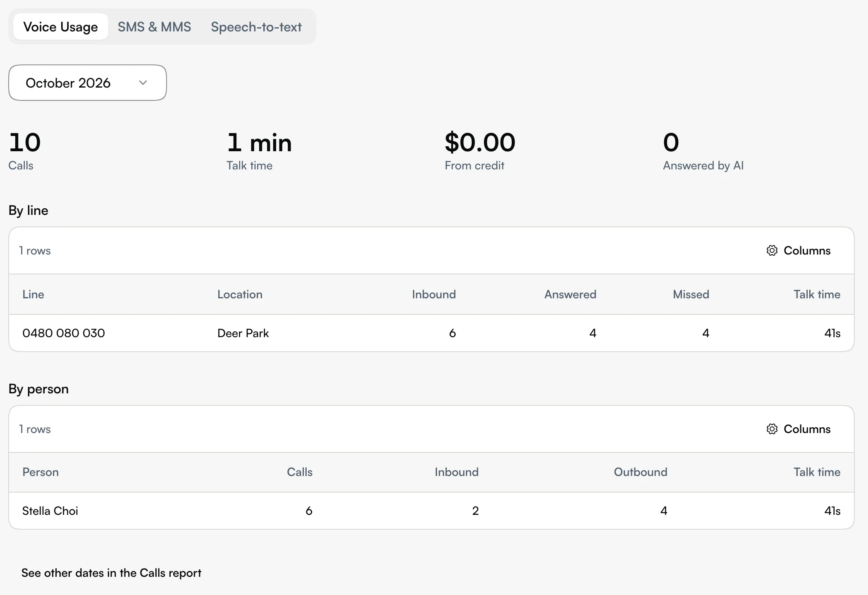Viewport: 868px width, 595px height.
Task: Click the Talk time header in By line table
Action: point(817,294)
